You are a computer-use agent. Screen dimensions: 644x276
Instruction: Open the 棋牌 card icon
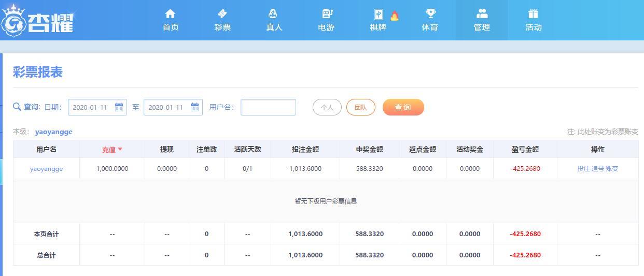tap(378, 14)
